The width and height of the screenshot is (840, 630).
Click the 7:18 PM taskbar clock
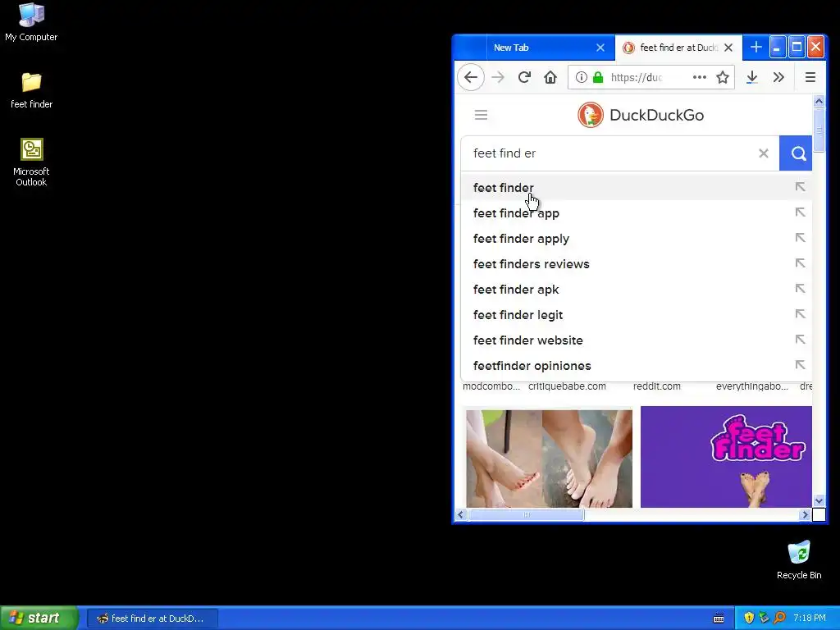tap(810, 618)
